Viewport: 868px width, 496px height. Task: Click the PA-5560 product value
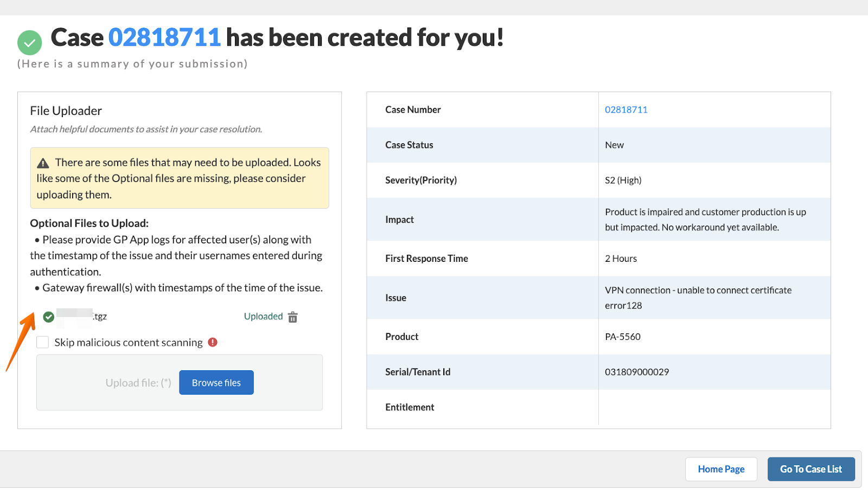coord(622,337)
